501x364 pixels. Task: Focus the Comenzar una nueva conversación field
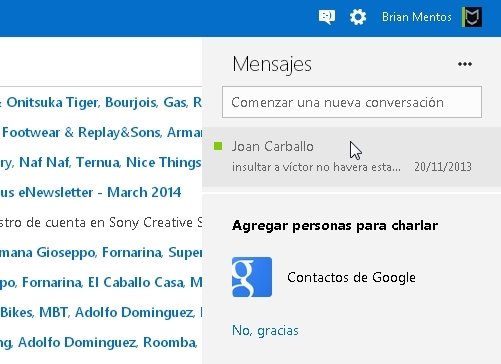[352, 102]
